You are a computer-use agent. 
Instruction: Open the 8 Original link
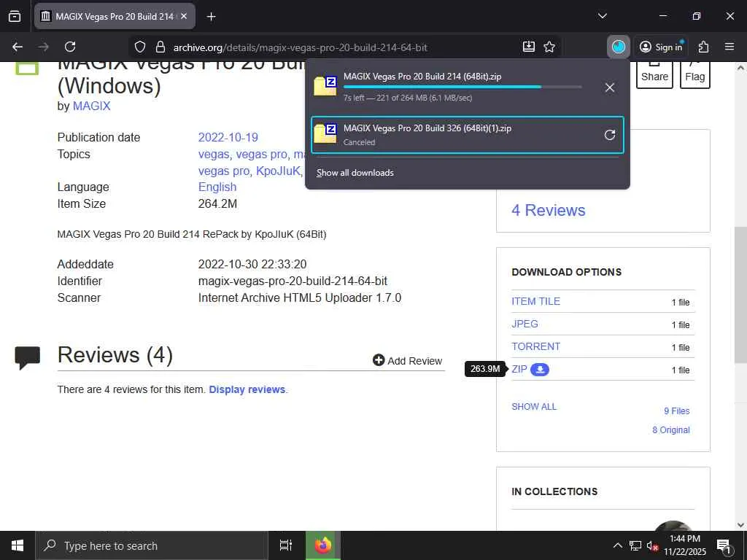point(671,430)
